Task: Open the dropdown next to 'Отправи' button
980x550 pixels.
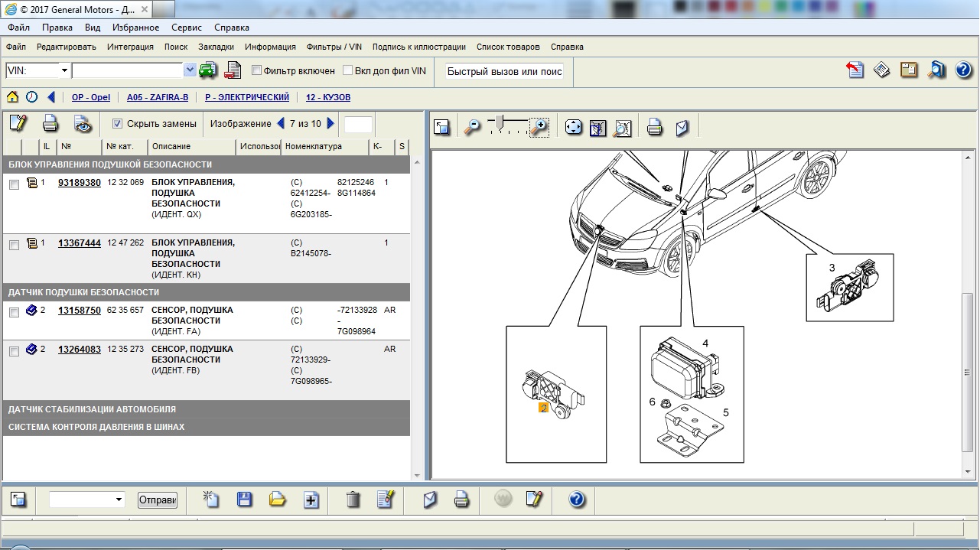Action: [119, 500]
